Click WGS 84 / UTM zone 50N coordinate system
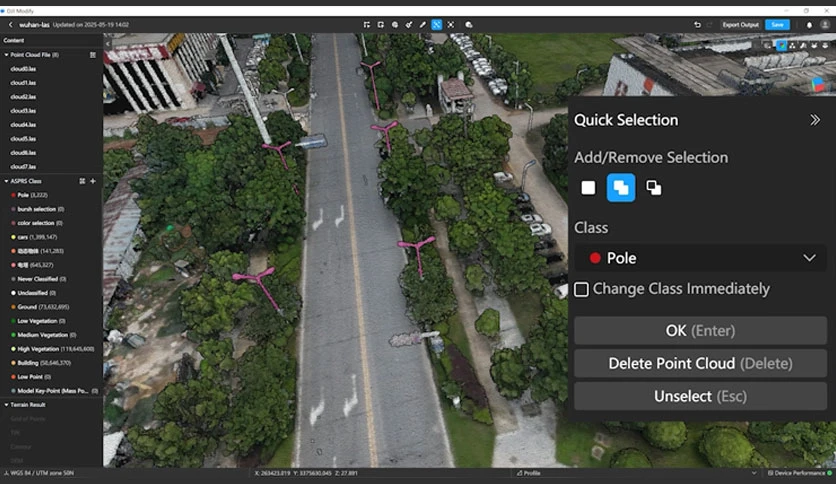 (39, 473)
